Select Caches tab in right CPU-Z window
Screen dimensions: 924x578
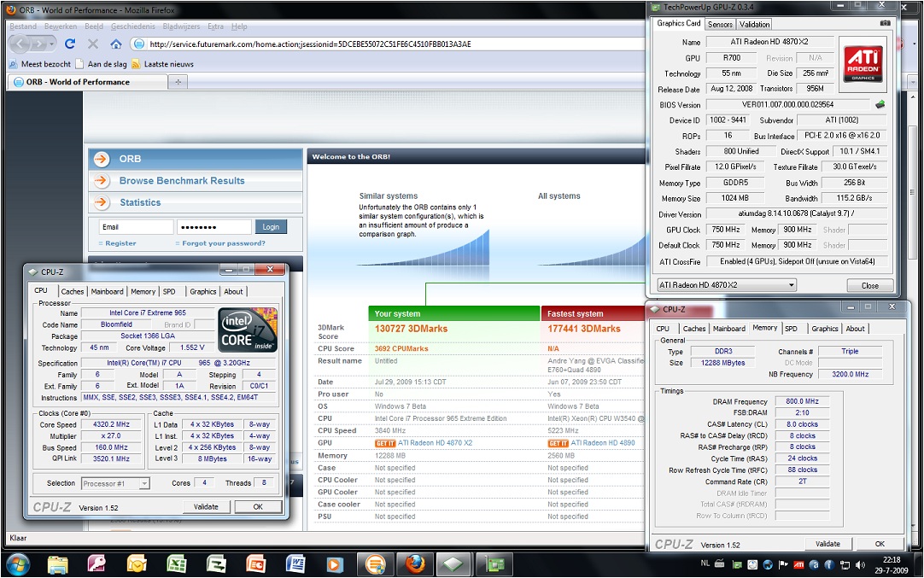(694, 328)
